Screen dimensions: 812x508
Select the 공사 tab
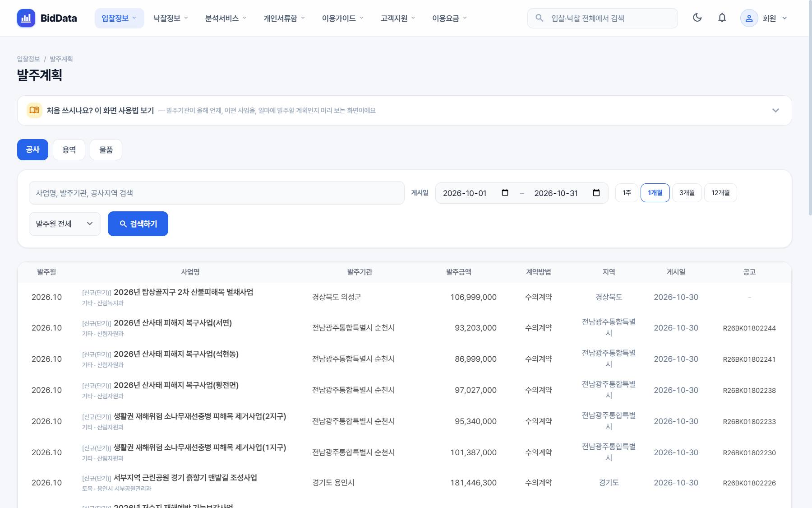(x=32, y=149)
